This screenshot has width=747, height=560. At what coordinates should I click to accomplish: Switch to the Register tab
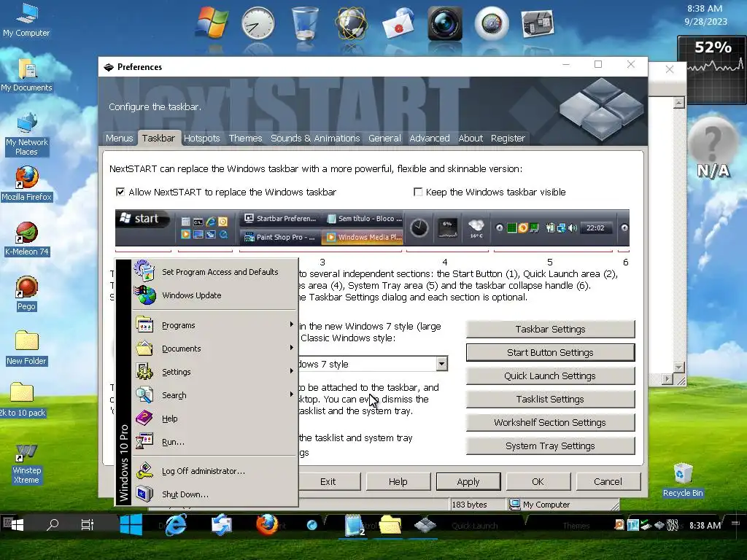[x=508, y=138]
